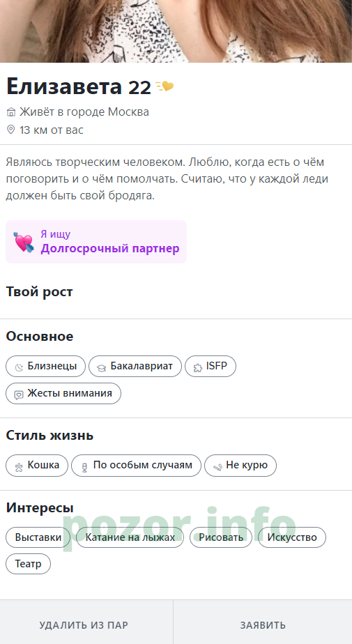The width and height of the screenshot is (352, 644).
Task: Click the graduation cap icon in Бакалавриат chip
Action: tap(102, 367)
